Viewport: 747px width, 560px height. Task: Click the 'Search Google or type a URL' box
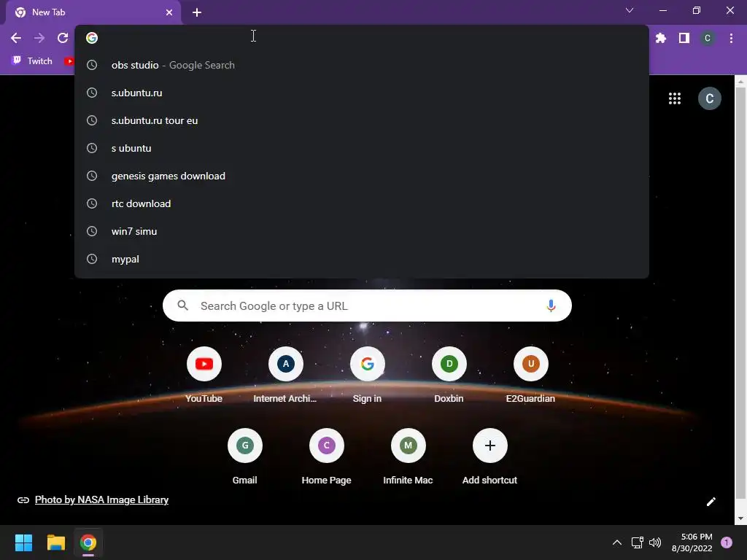point(368,306)
